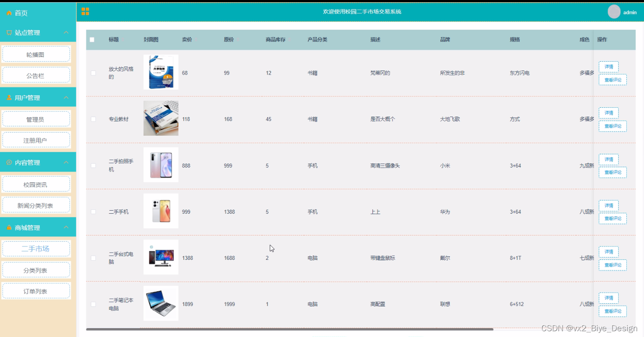Click the 商城管理 lock icon

point(9,228)
